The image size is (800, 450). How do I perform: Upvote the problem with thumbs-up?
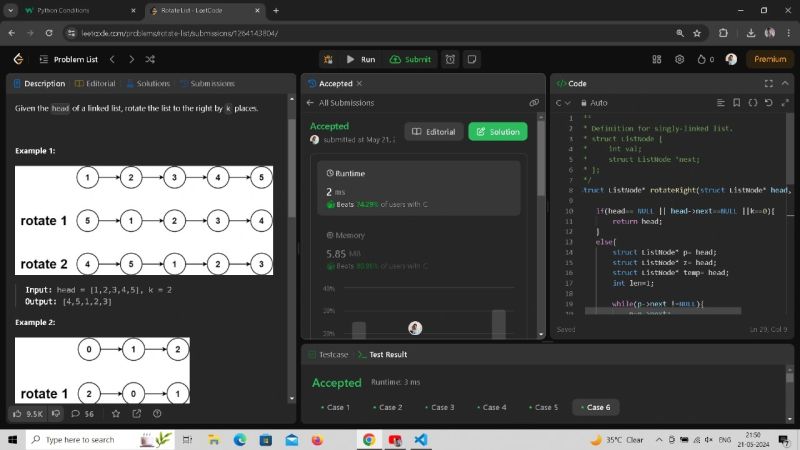point(17,413)
